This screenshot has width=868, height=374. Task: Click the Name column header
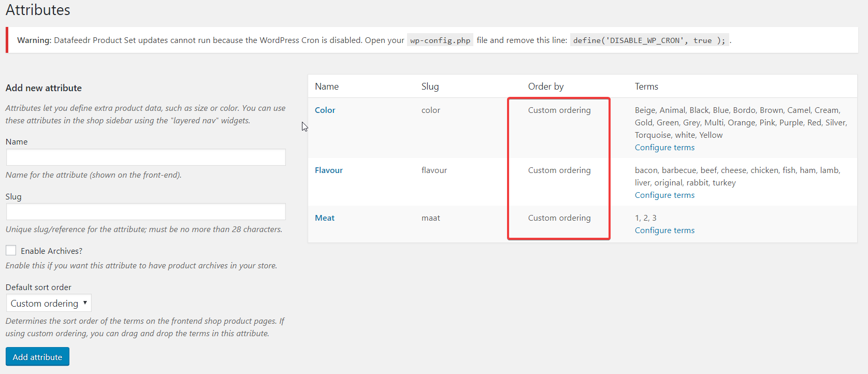(327, 87)
